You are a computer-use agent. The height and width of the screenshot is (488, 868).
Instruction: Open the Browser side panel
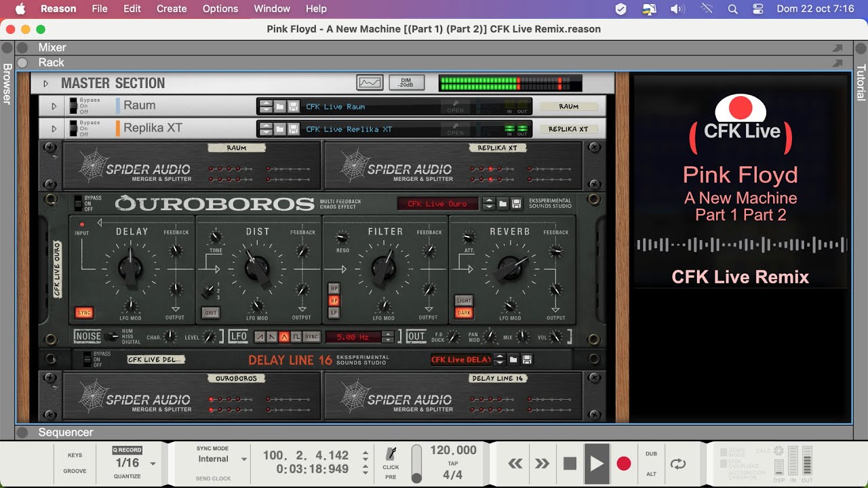7,83
